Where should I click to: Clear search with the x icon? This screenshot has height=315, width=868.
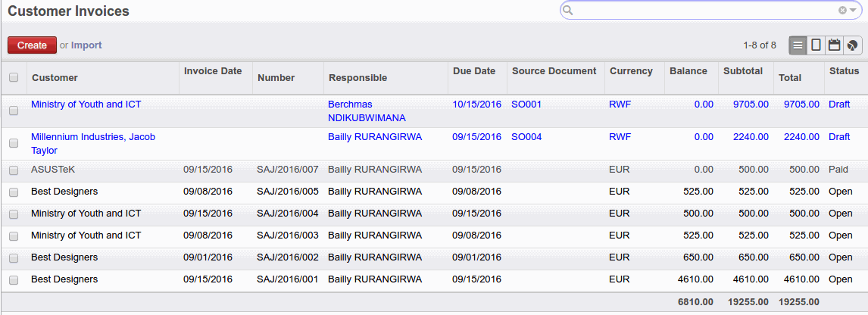click(x=842, y=10)
